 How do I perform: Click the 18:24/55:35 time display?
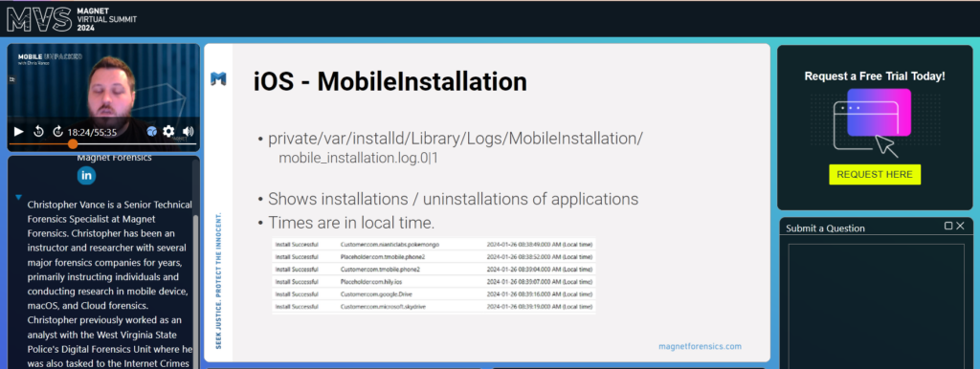(92, 132)
